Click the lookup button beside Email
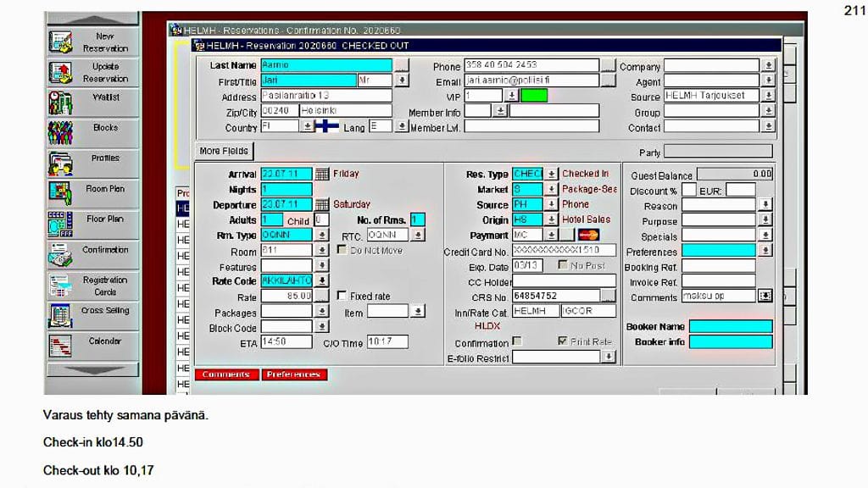This screenshot has height=488, width=868. tap(608, 80)
